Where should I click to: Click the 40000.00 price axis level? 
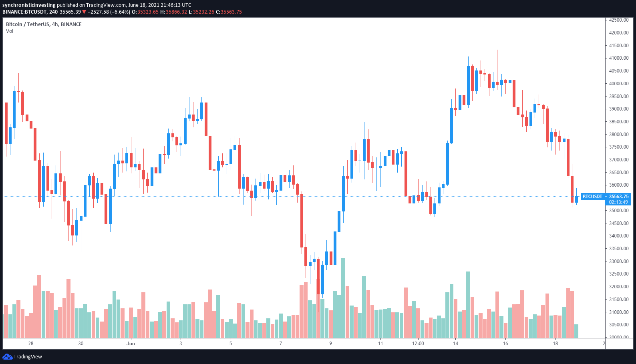[x=619, y=84]
